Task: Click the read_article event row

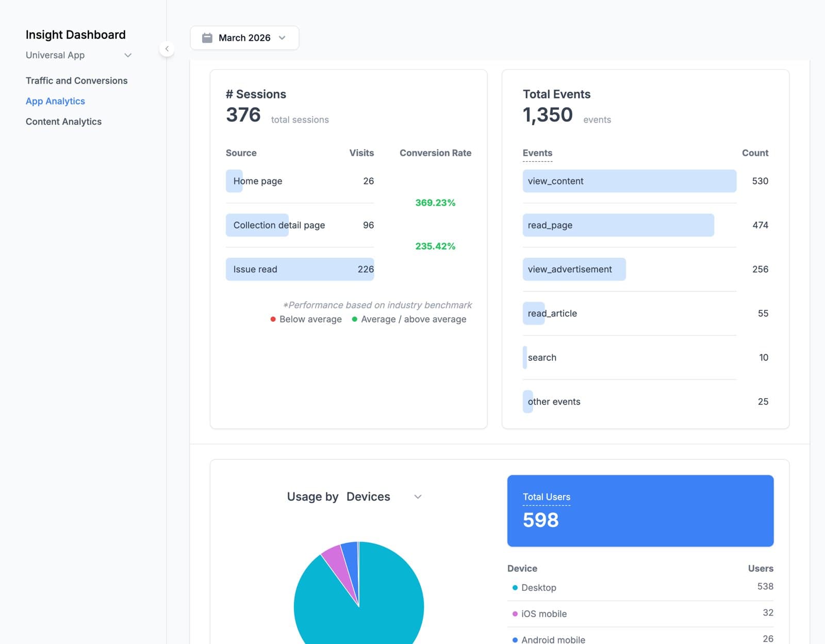Action: [646, 313]
